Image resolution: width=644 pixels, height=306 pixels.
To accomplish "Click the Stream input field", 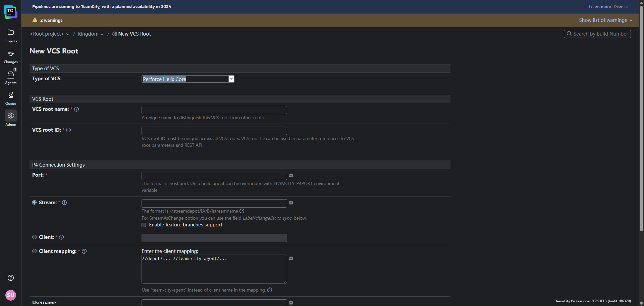I will click(x=214, y=203).
